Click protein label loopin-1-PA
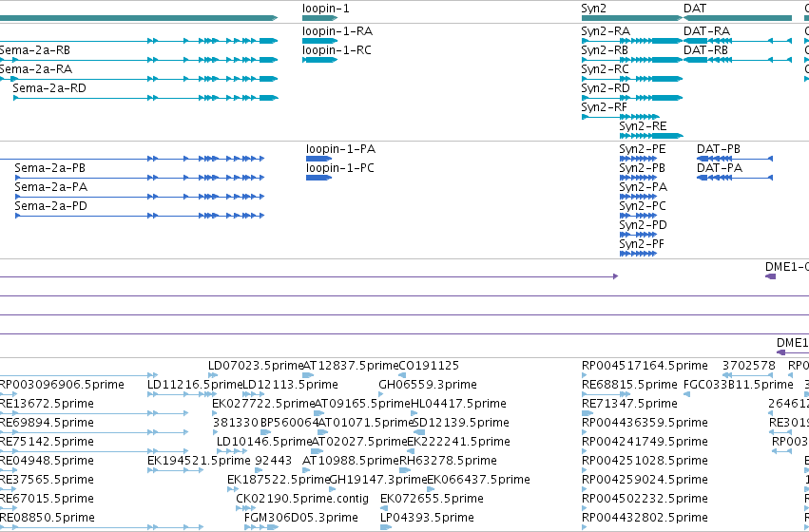809x532 pixels. [340, 149]
